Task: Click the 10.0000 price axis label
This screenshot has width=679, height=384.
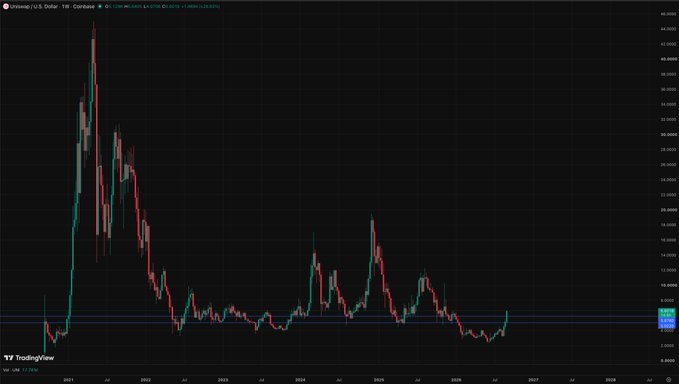Action: (x=669, y=285)
